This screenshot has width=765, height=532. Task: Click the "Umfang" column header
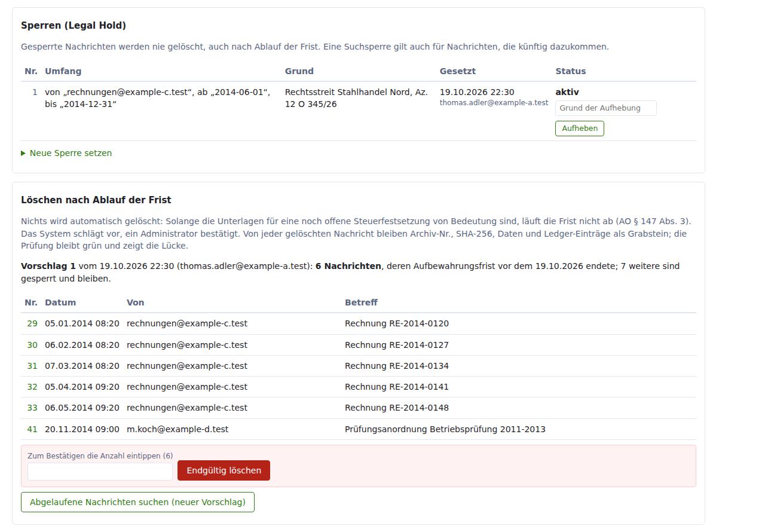63,71
